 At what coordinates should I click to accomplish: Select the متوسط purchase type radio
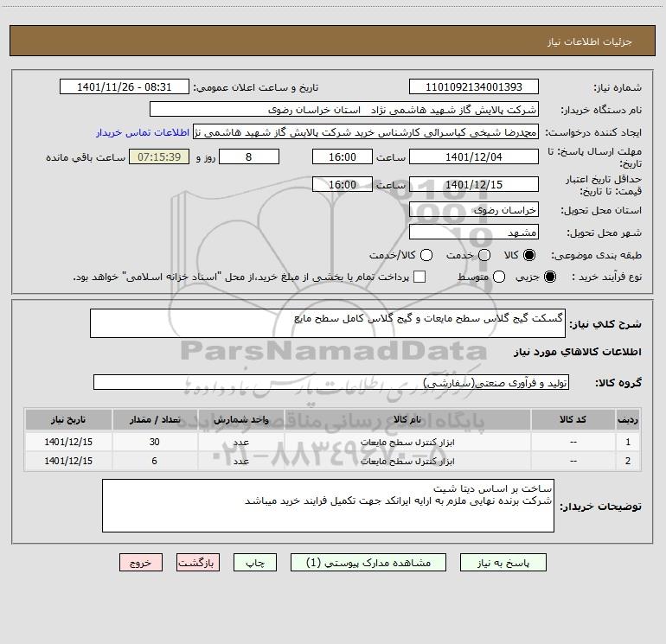click(x=499, y=277)
